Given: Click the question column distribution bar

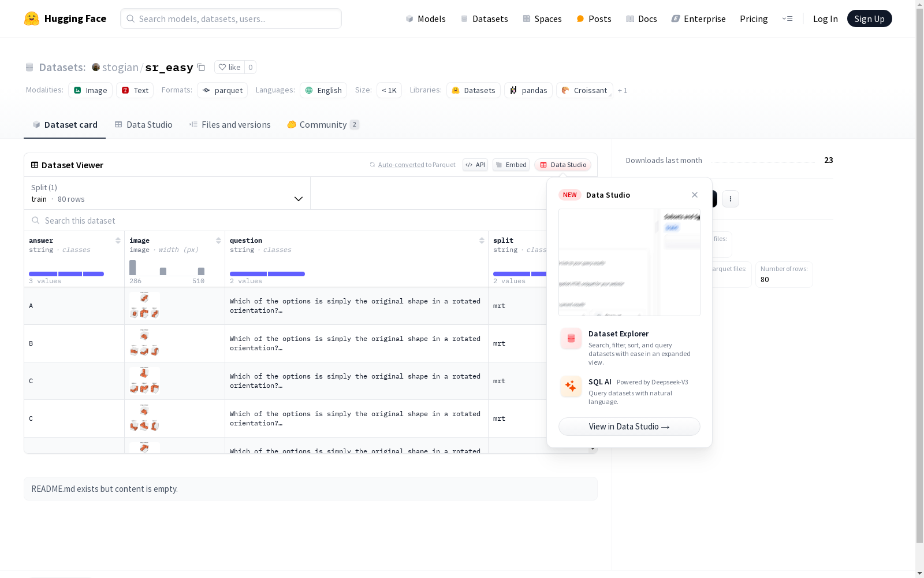Looking at the screenshot, I should (267, 274).
